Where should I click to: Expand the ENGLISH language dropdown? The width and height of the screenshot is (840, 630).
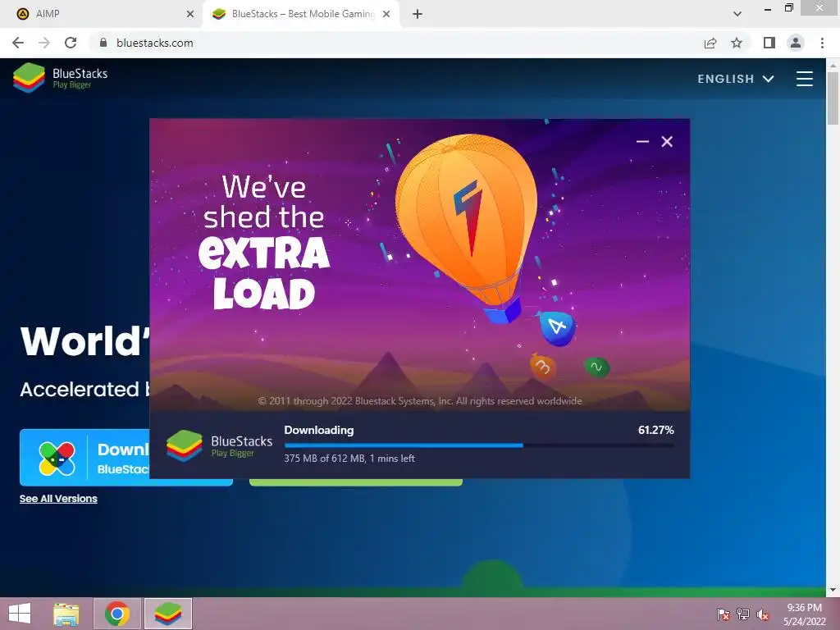tap(736, 79)
